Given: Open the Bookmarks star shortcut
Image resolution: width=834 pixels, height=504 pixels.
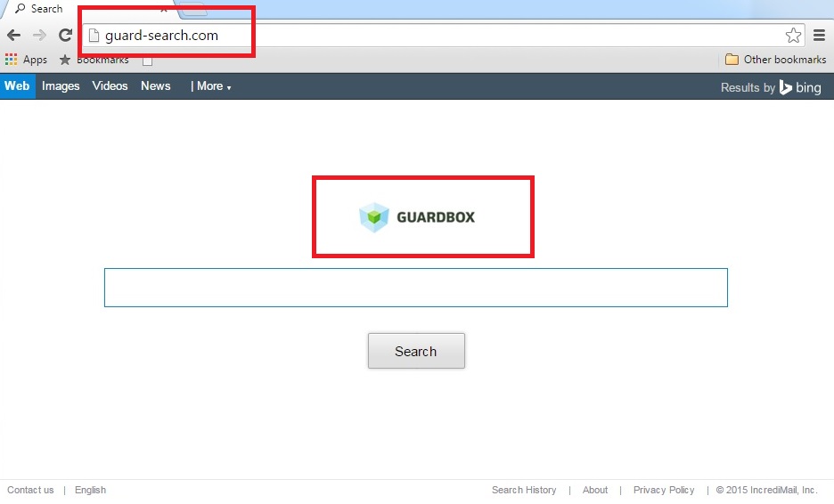Looking at the screenshot, I should [x=94, y=60].
